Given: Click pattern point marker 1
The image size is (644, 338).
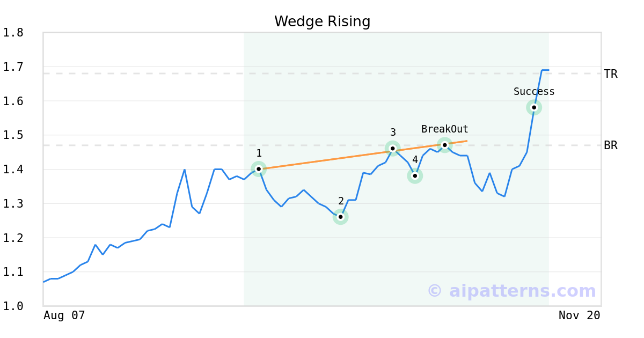Looking at the screenshot, I should 259,169.
